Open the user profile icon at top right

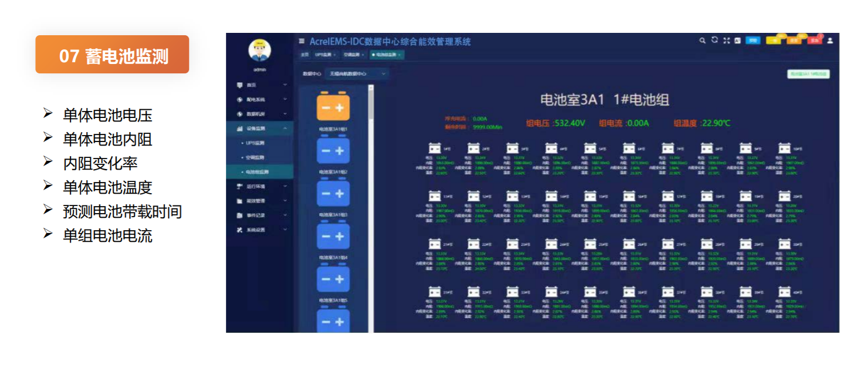pos(830,41)
